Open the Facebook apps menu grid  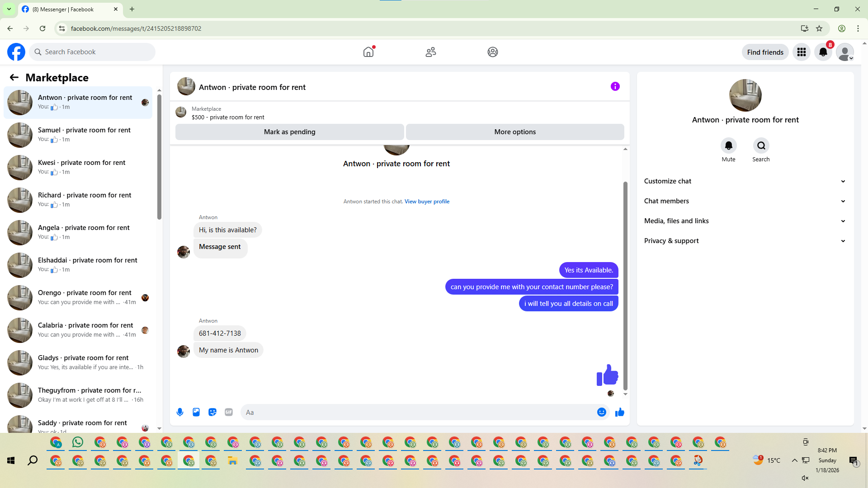[x=802, y=52]
